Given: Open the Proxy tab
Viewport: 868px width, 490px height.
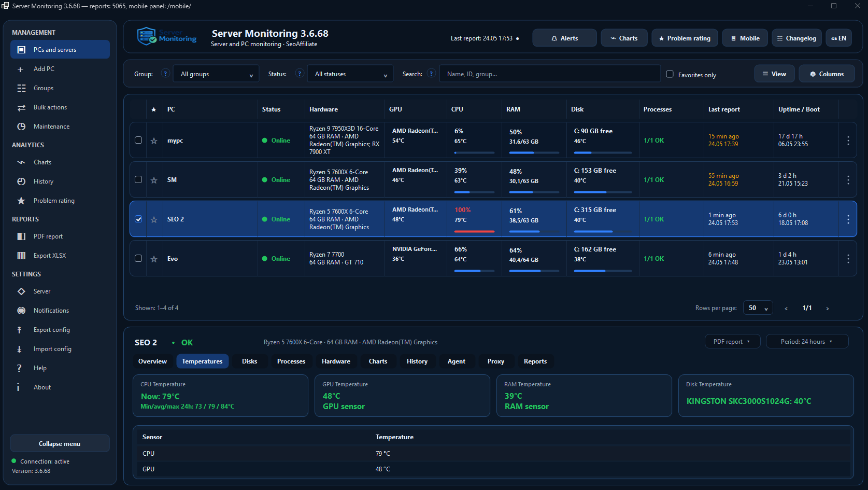Looking at the screenshot, I should point(496,361).
